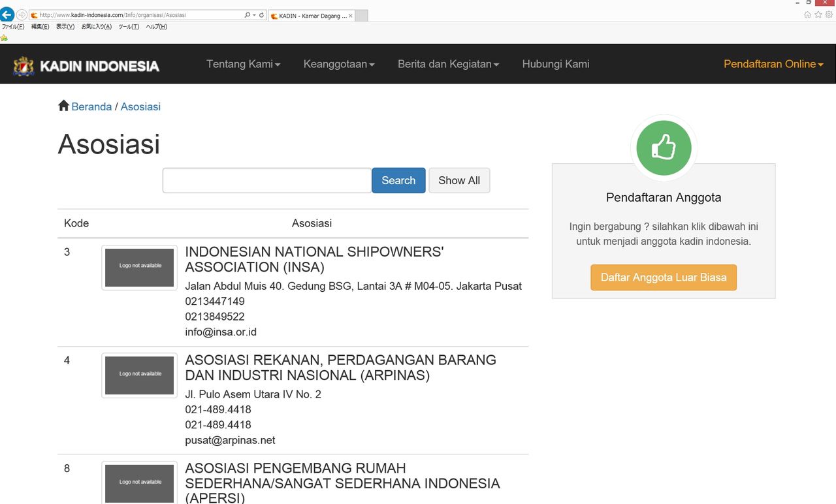
Task: Click the KADIN INDONESIA brand text
Action: [x=99, y=66]
